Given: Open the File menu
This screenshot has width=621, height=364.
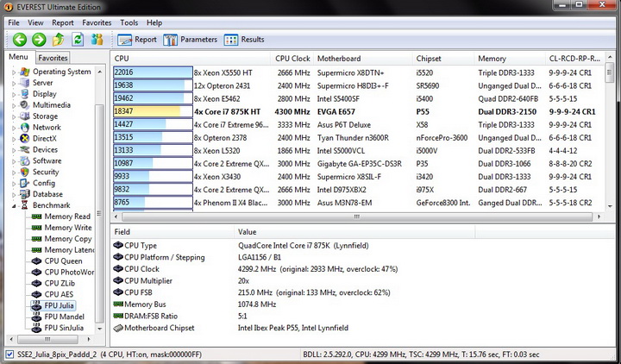Looking at the screenshot, I should coord(14,22).
